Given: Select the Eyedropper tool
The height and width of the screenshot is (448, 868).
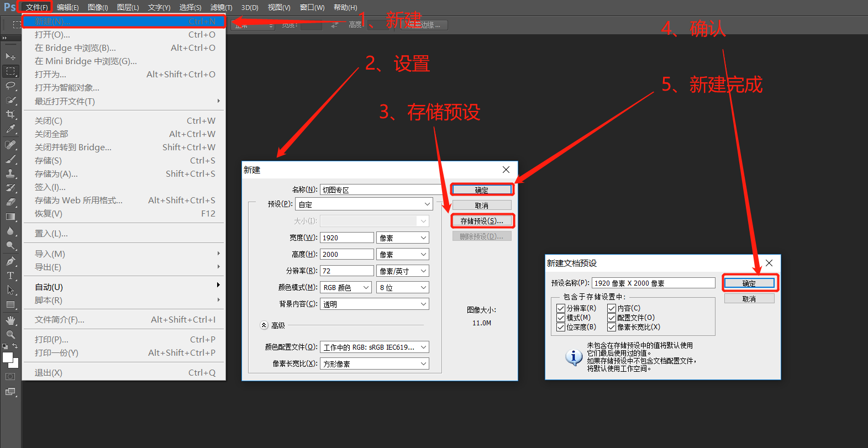Looking at the screenshot, I should click(x=10, y=129).
